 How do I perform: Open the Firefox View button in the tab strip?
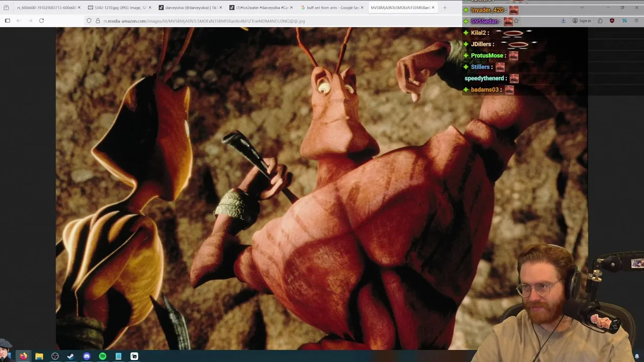[6, 8]
